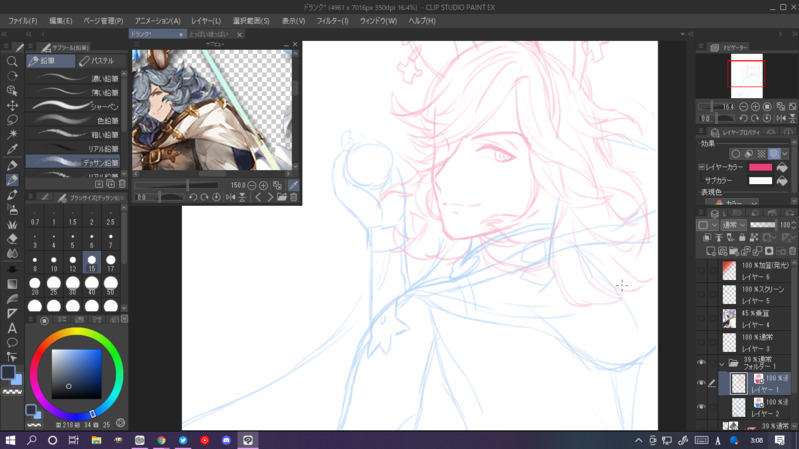This screenshot has height=449, width=799.
Task: Click delete sub tool trash icon
Action: point(122,184)
